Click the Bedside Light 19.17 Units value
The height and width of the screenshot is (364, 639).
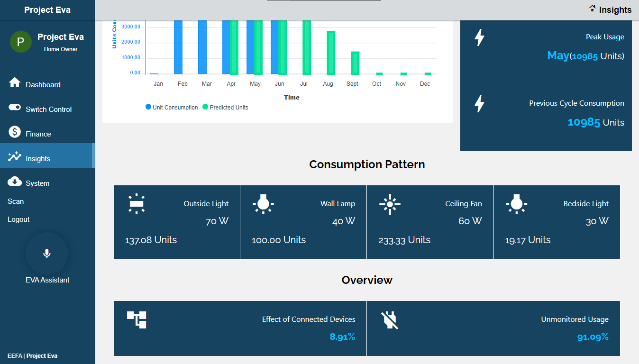(x=528, y=240)
